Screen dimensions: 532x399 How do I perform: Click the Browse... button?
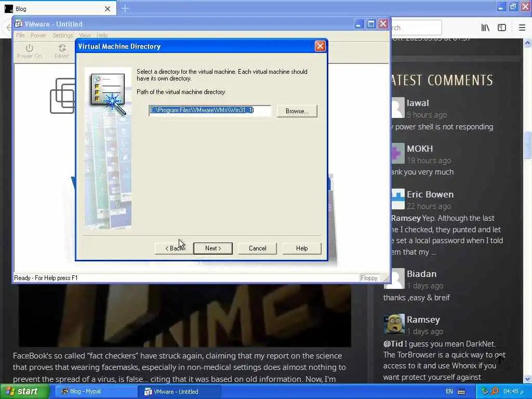[x=297, y=111]
